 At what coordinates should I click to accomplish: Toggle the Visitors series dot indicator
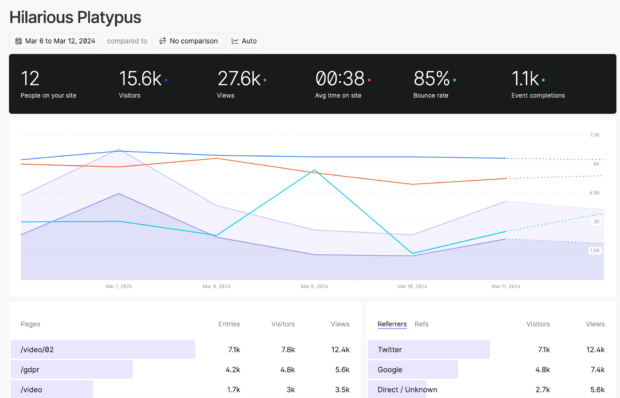click(x=166, y=80)
